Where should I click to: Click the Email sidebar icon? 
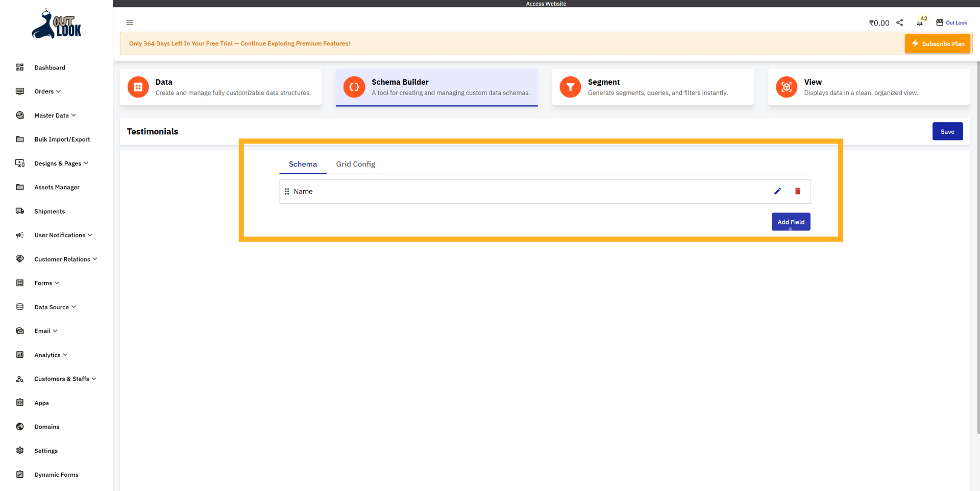[20, 331]
